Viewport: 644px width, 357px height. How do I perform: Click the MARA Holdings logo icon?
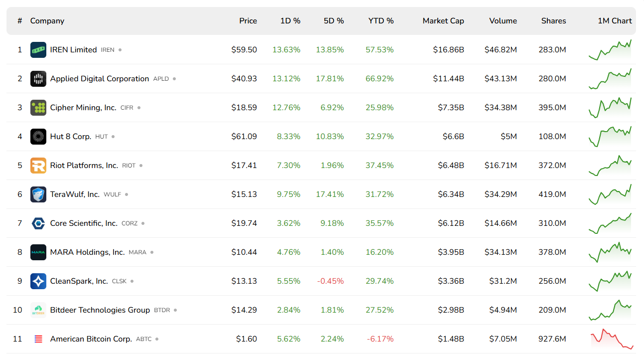pos(38,252)
